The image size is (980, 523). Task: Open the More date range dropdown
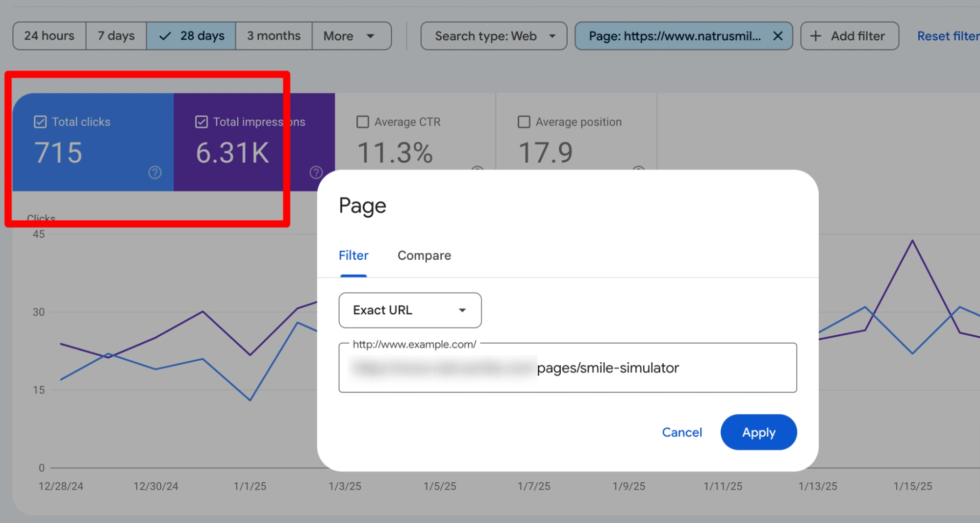coord(352,36)
